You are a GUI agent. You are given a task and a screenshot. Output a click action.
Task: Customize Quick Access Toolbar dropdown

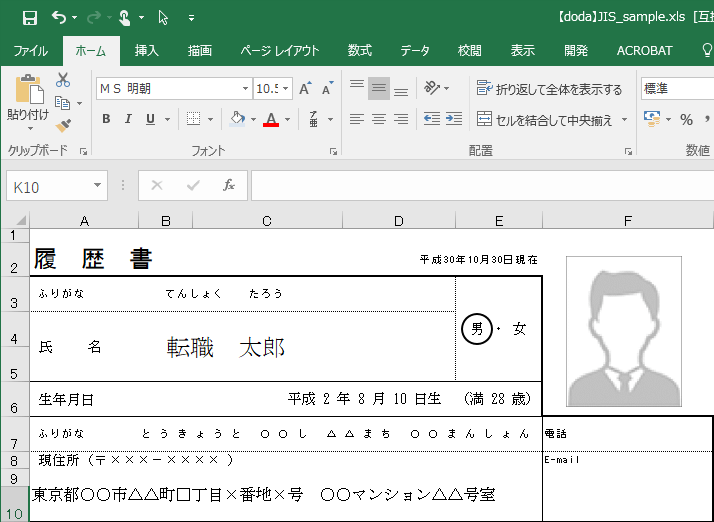click(x=191, y=18)
